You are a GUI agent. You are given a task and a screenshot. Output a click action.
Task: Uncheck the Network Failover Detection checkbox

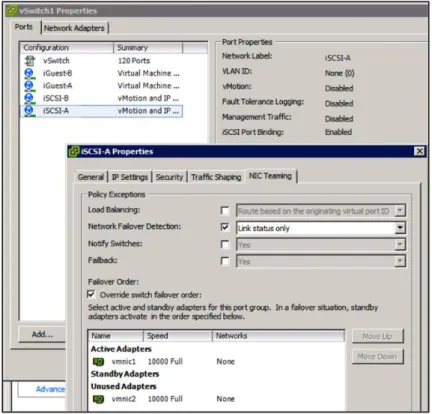[x=225, y=227]
